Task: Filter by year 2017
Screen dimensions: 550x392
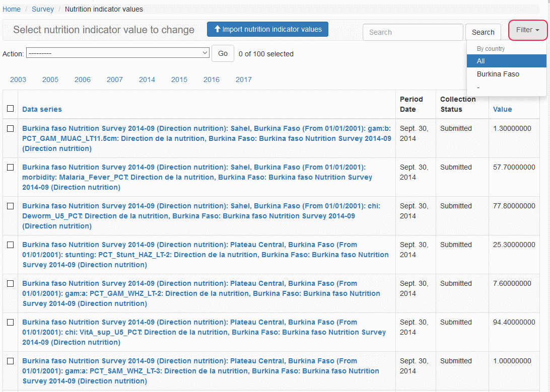Action: (x=244, y=80)
